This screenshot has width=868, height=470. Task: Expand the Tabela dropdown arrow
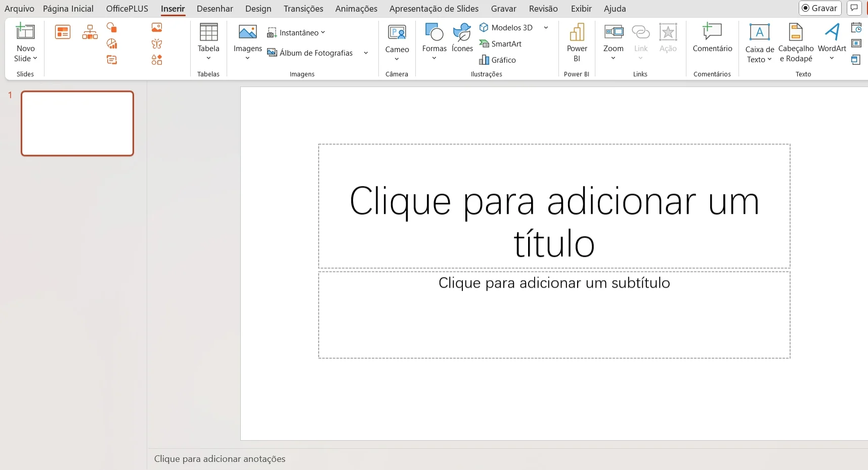pyautogui.click(x=208, y=58)
